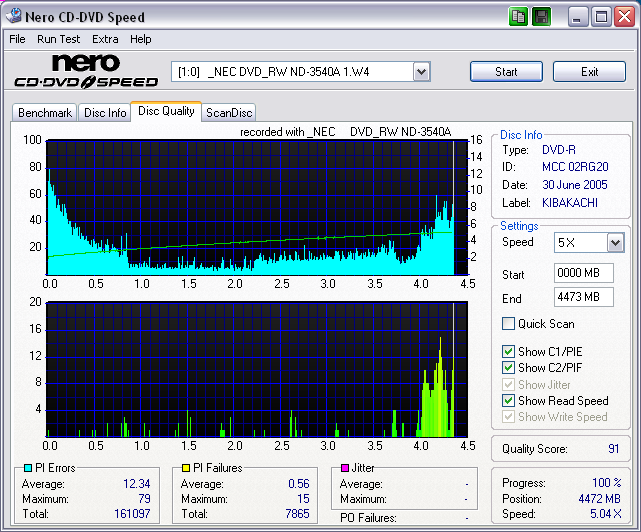Click the End position field 4473 MB

pos(584,297)
